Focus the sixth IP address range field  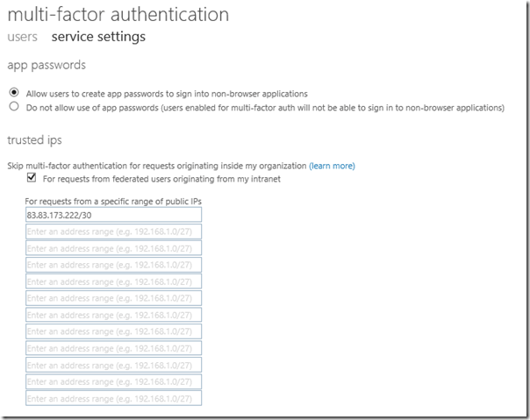tap(113, 298)
